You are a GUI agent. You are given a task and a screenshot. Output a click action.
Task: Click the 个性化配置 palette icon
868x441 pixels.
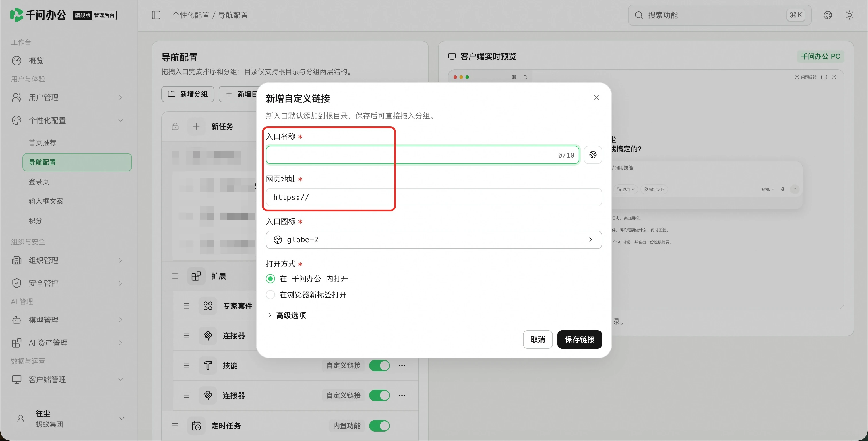17,120
